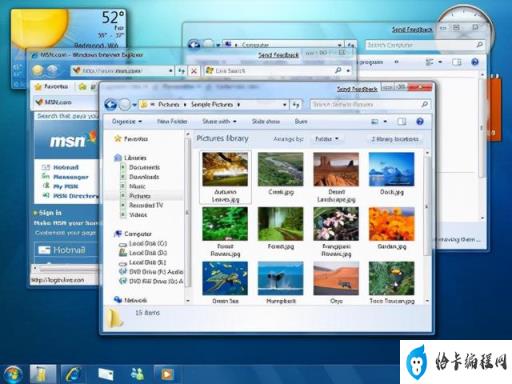
Task: Toggle the preview pane icon in toolbar
Action: tap(402, 121)
